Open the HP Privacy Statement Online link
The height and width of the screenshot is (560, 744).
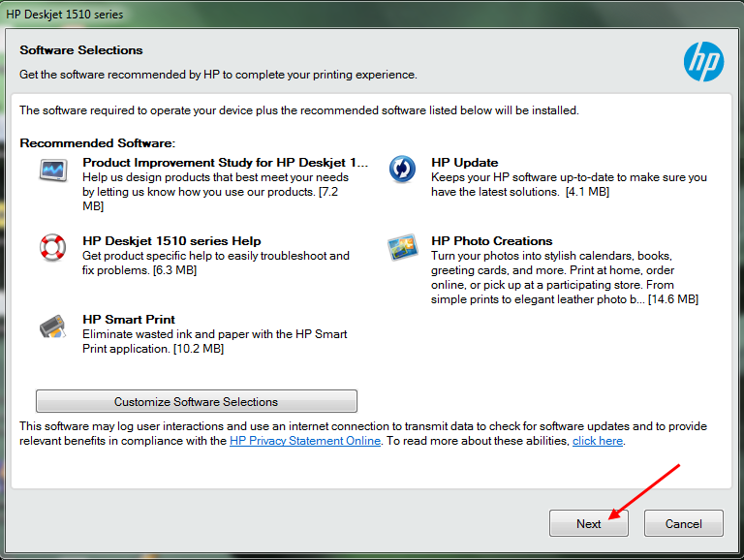pos(305,441)
